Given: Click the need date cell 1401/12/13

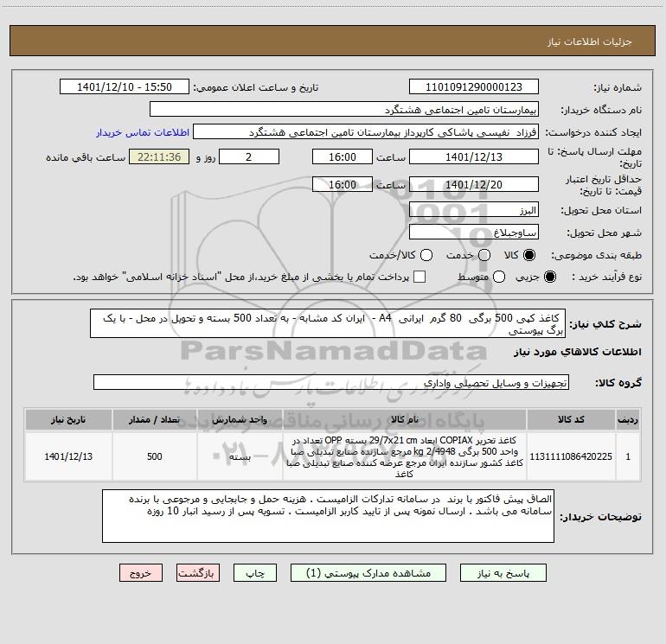Looking at the screenshot, I should click(68, 456).
